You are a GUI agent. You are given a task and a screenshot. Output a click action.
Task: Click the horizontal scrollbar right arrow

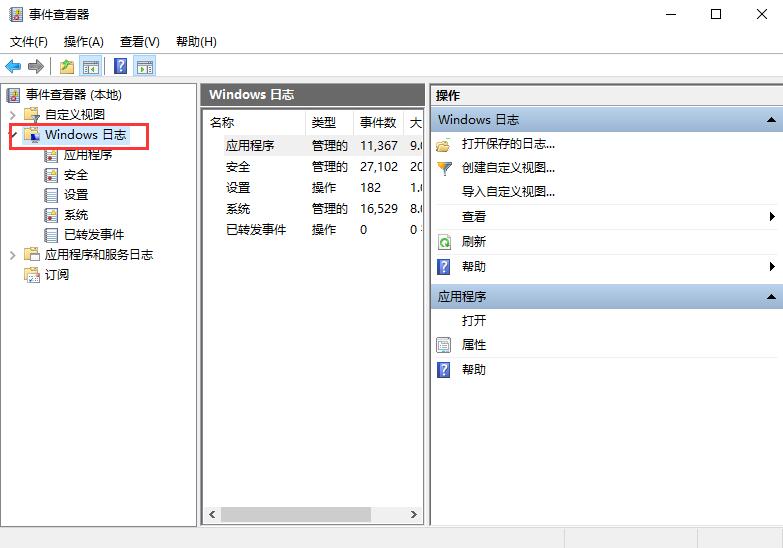click(413, 515)
